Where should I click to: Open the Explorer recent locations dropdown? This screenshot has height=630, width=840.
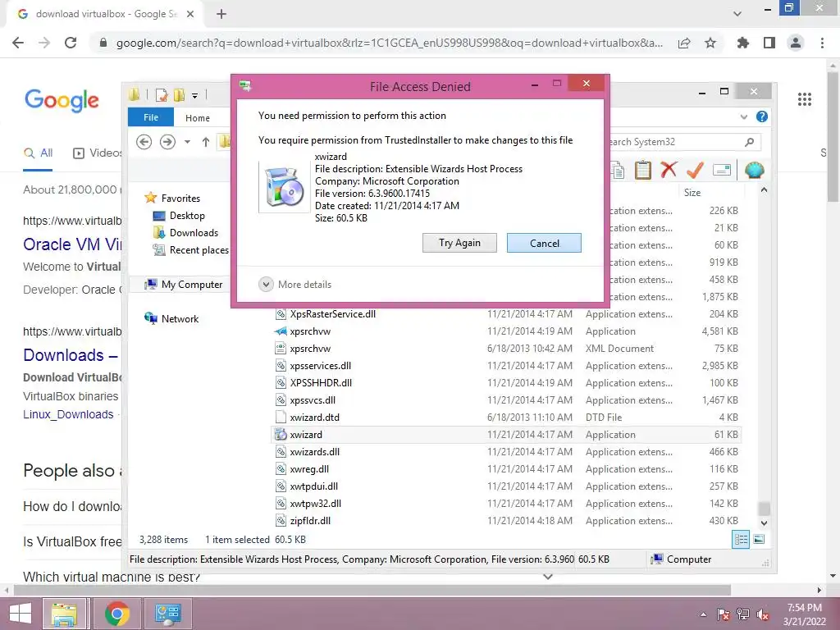(187, 142)
